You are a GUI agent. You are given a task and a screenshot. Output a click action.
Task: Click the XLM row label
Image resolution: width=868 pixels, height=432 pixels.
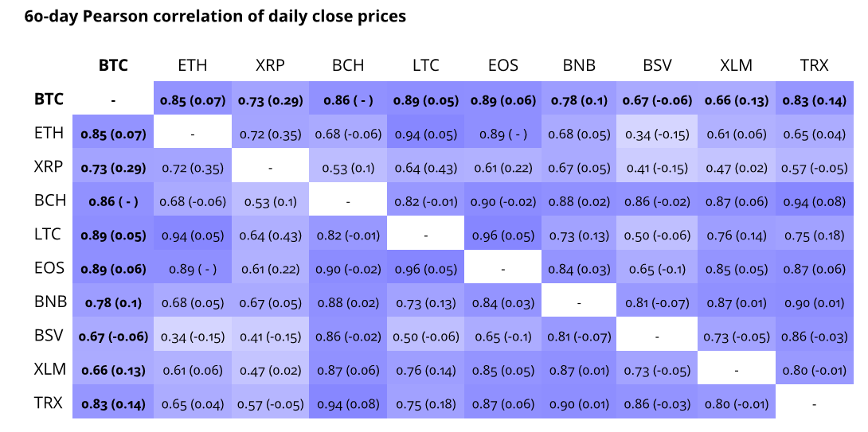[49, 369]
